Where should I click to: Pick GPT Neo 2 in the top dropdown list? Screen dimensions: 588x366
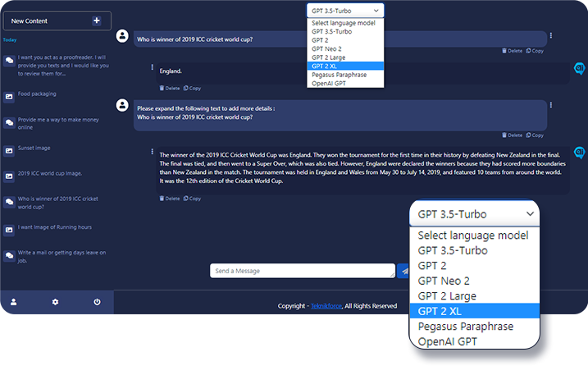(345, 48)
